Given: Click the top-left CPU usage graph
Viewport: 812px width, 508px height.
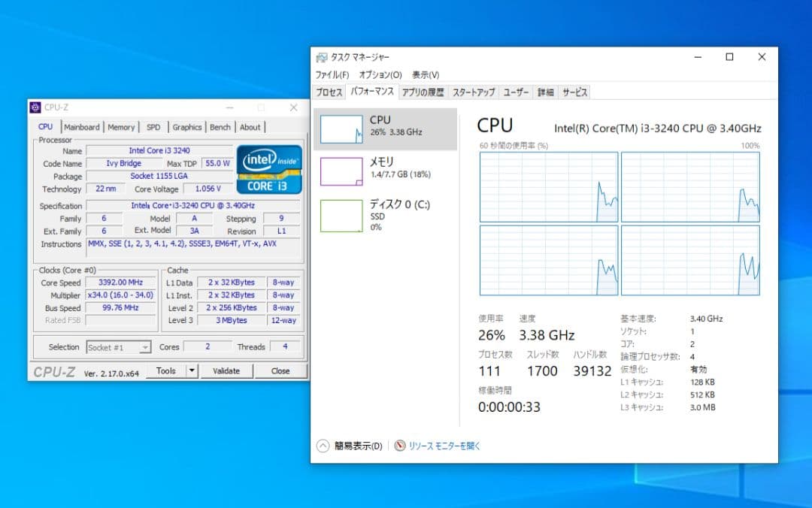Looking at the screenshot, I should click(549, 187).
